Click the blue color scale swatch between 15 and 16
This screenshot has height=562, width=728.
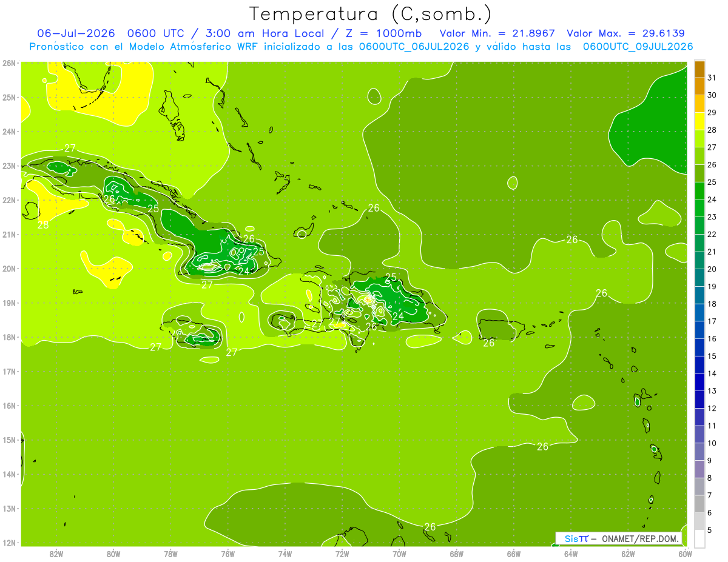700,347
